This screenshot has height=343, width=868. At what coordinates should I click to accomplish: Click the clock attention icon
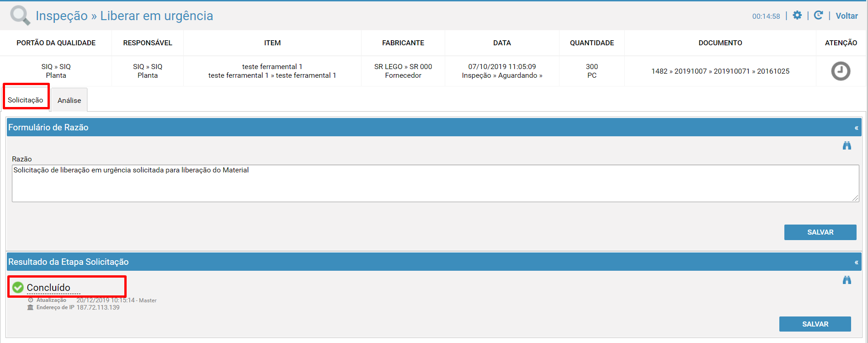coord(841,71)
